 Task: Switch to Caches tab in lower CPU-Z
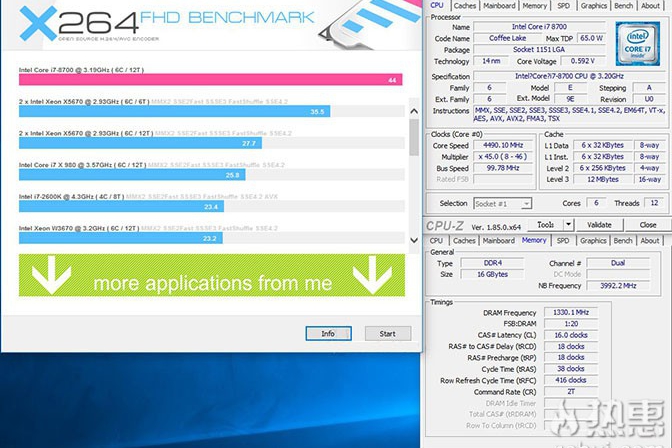(464, 241)
